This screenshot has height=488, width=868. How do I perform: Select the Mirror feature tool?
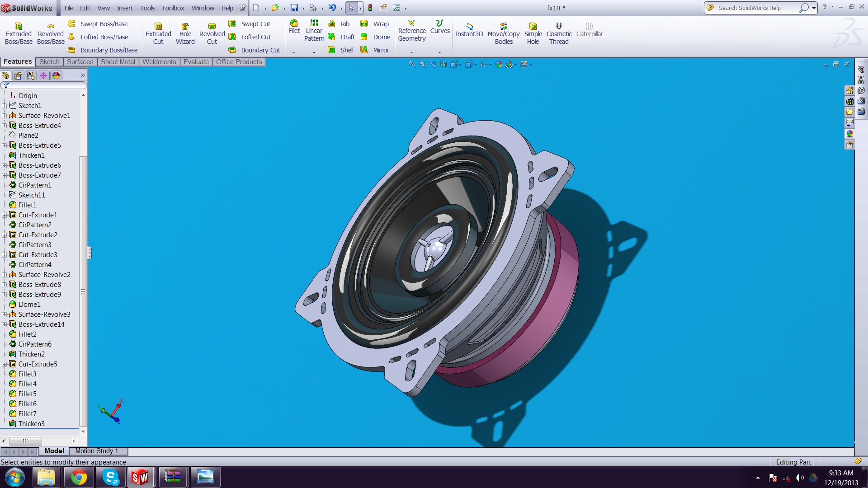[x=375, y=50]
